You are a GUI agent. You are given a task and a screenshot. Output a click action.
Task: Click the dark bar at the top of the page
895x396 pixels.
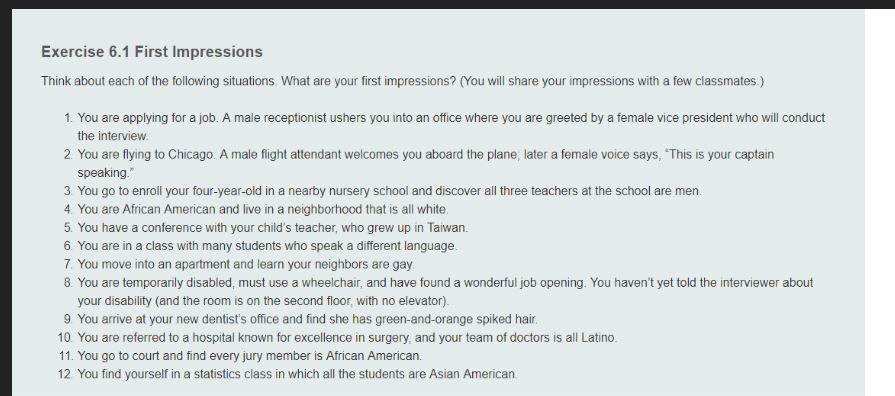coord(448,4)
